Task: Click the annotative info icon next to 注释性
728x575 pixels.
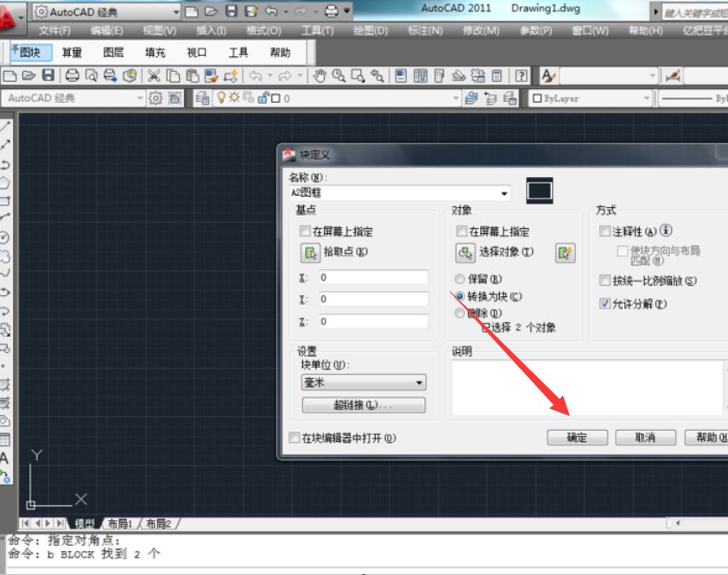Action: coord(667,231)
